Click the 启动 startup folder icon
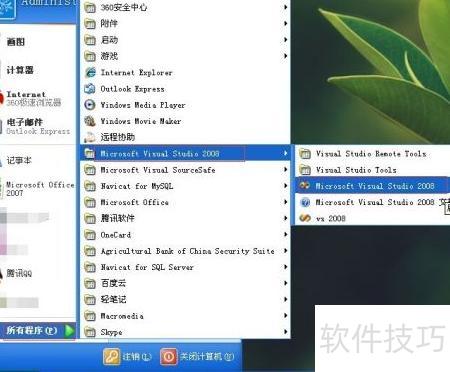Viewport: 450px width, 372px height. coord(90,40)
